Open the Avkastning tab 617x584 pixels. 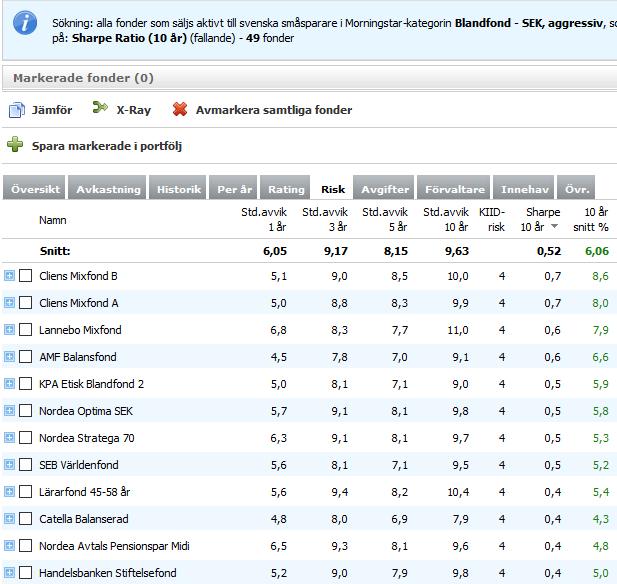coord(107,188)
